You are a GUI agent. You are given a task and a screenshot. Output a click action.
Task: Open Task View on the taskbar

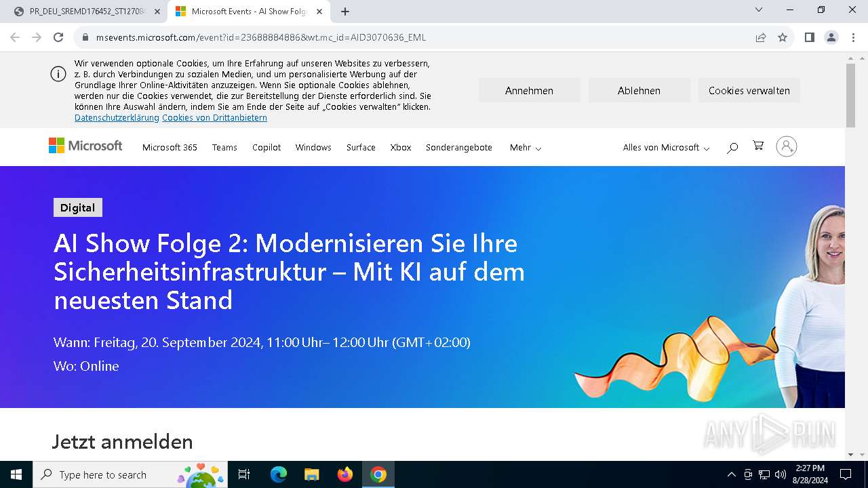click(x=244, y=474)
